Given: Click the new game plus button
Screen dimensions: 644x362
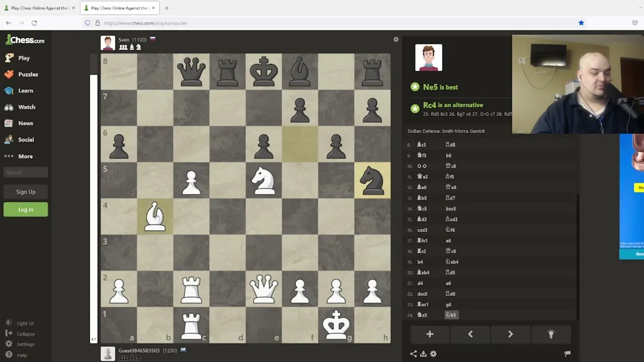Looking at the screenshot, I should coord(430,334).
